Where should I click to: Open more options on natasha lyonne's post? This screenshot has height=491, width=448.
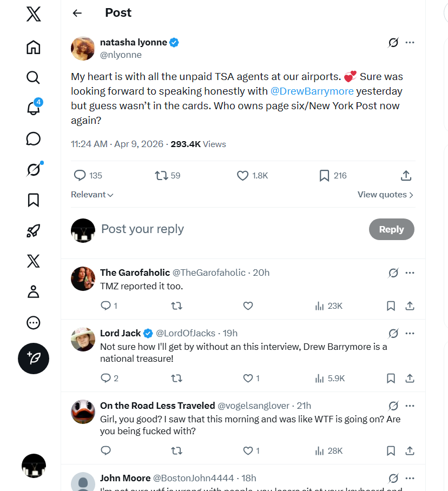coord(410,42)
